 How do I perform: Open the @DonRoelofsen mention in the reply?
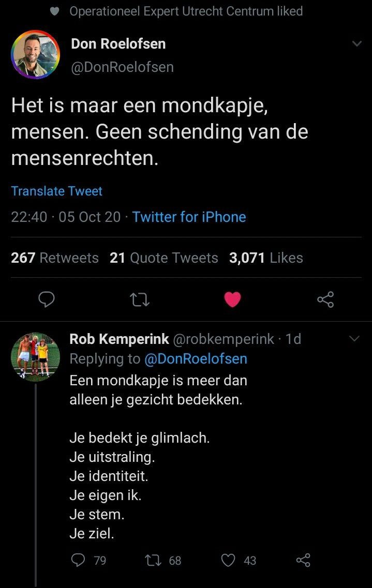(x=195, y=358)
